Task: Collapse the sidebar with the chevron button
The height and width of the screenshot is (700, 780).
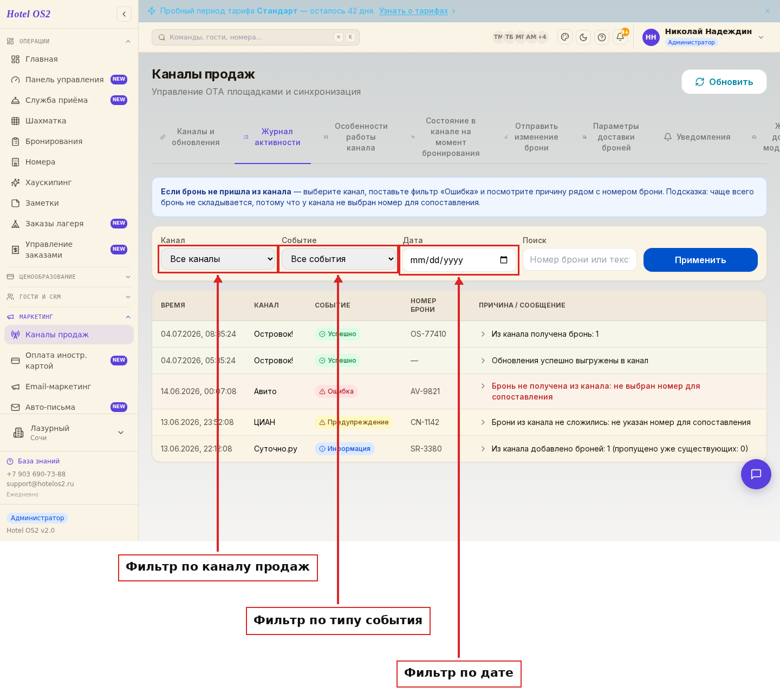Action: pos(124,14)
